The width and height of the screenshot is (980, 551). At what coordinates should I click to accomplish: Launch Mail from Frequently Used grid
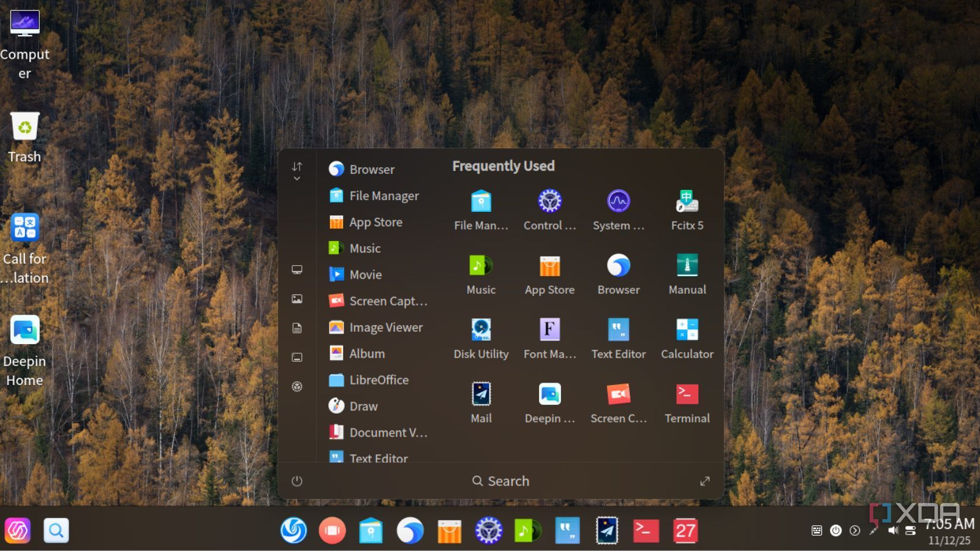click(481, 402)
